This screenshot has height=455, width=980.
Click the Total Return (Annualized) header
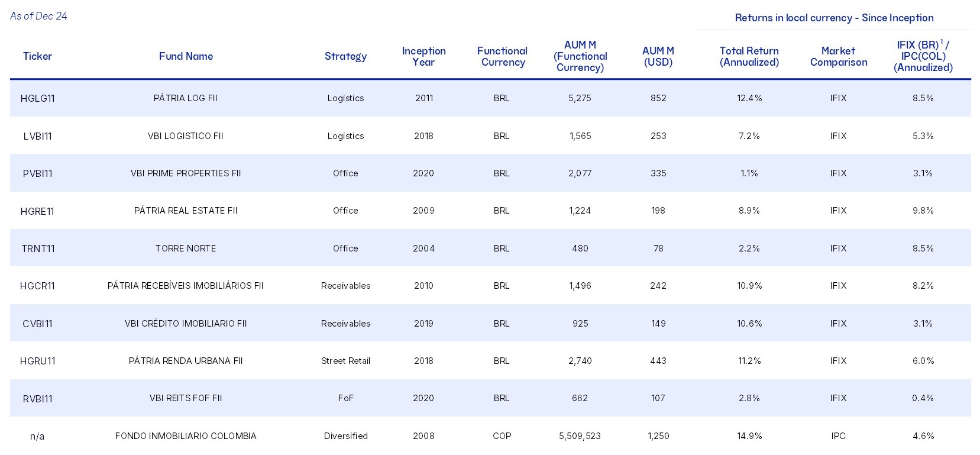coord(749,56)
